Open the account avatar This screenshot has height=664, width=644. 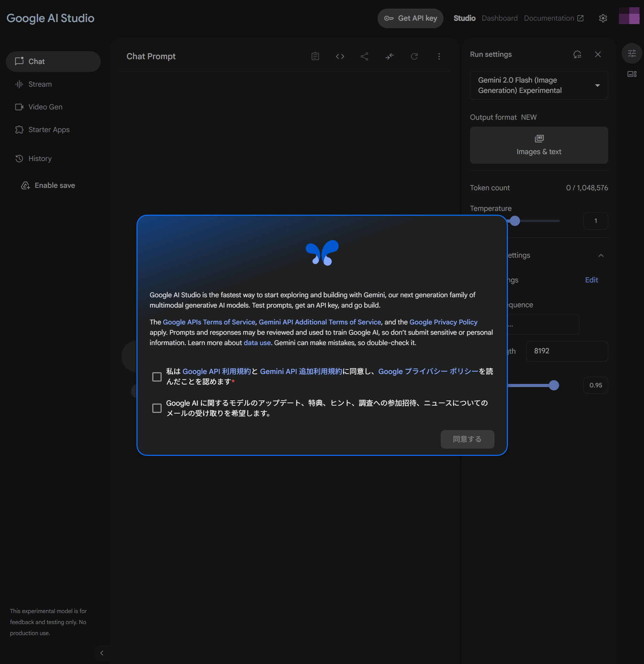coord(629,16)
